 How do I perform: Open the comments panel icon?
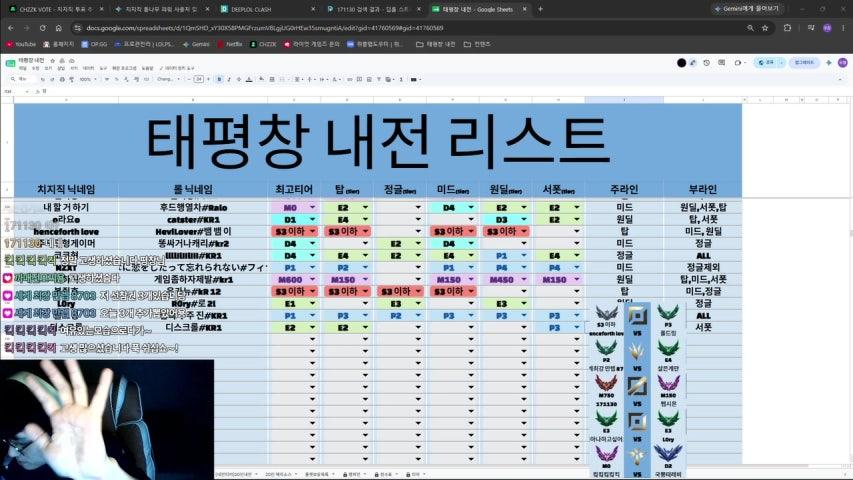721,63
